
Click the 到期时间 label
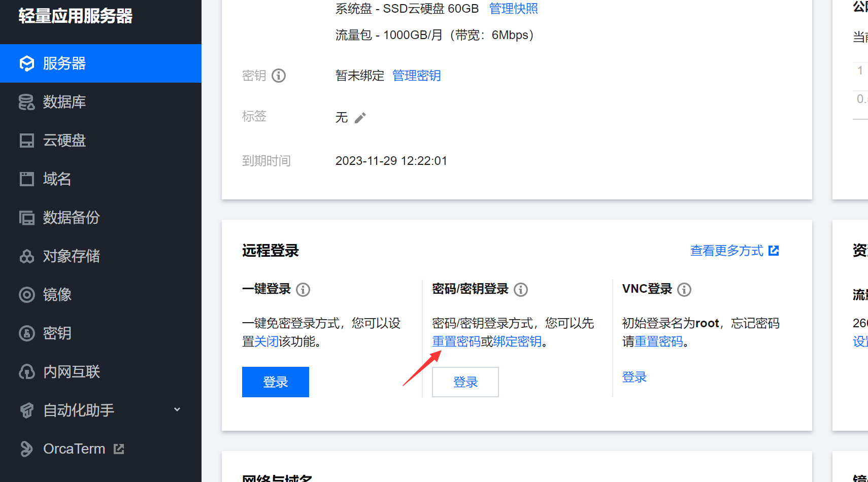[x=266, y=161]
